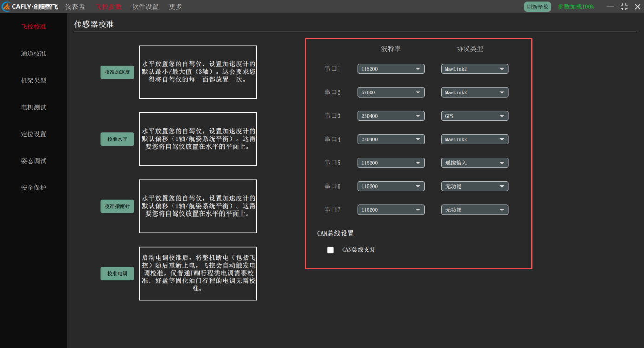Open the 串口5 遥控输入 protocol dropdown
Screen dimensions: 644x348
coord(475,163)
